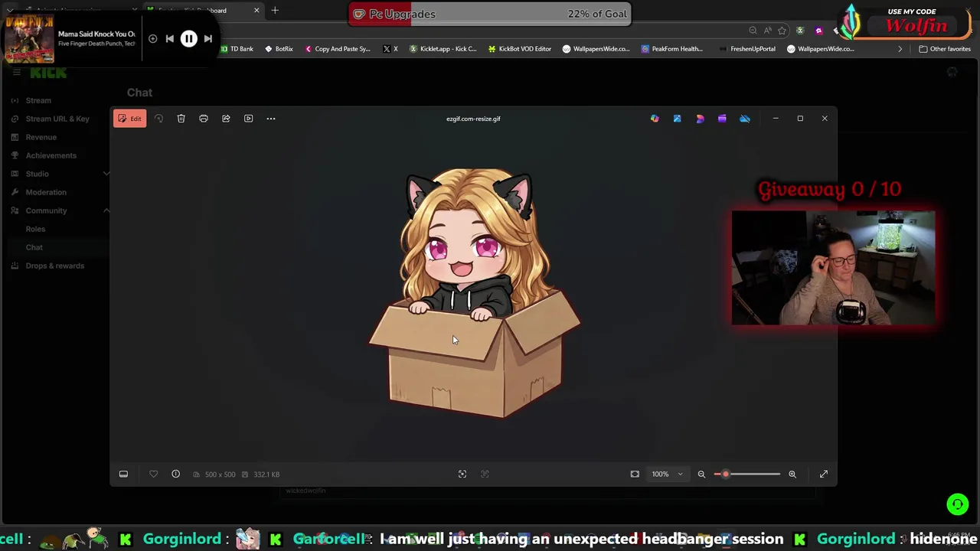Open the BotRix bookmark
This screenshot has width=980, height=551.
point(279,49)
